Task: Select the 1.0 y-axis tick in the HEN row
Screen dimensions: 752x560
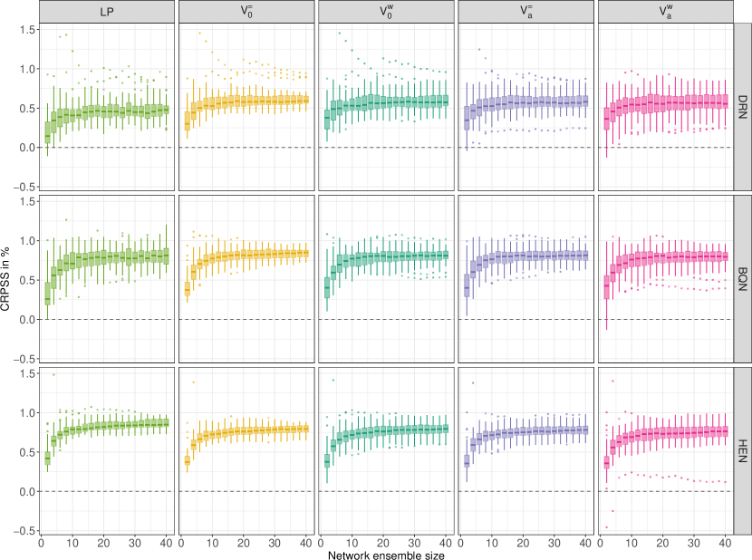Action: (27, 413)
